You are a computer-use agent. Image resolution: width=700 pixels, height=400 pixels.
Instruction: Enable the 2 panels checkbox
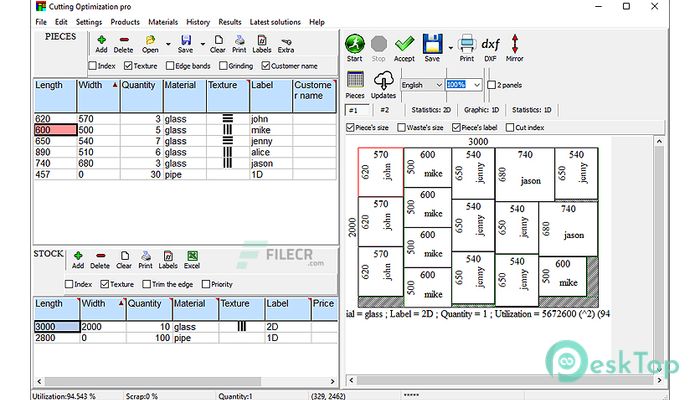[x=492, y=85]
